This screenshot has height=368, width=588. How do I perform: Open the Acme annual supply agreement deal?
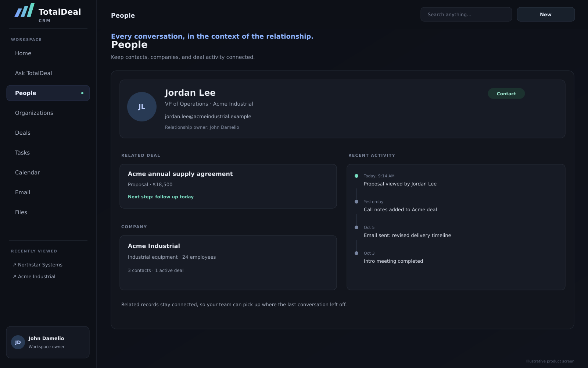tap(228, 186)
